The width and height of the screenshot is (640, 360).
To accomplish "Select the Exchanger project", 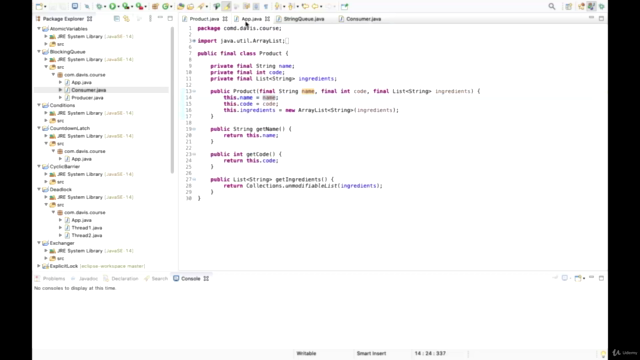I will coord(62,243).
